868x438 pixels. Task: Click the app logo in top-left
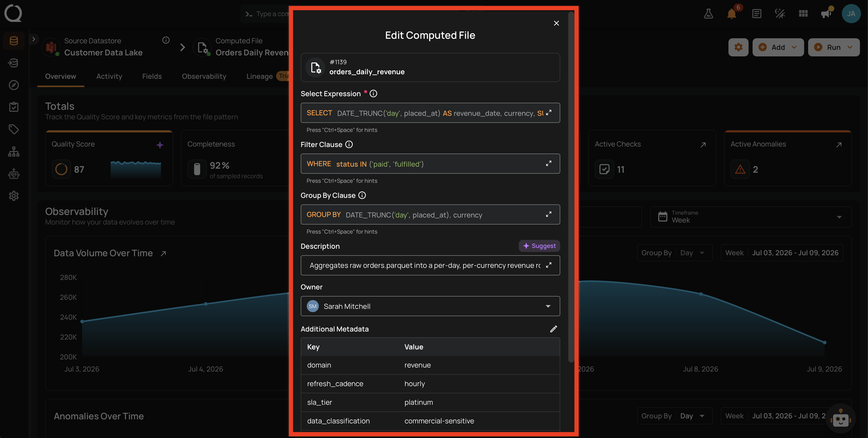click(13, 13)
